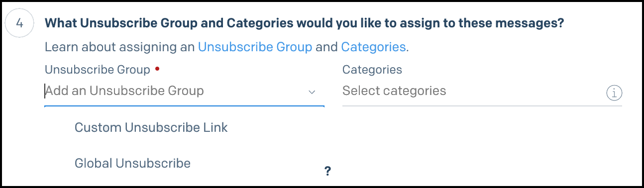Click the Categories field label
Screen dimensions: 644x188
tap(372, 70)
